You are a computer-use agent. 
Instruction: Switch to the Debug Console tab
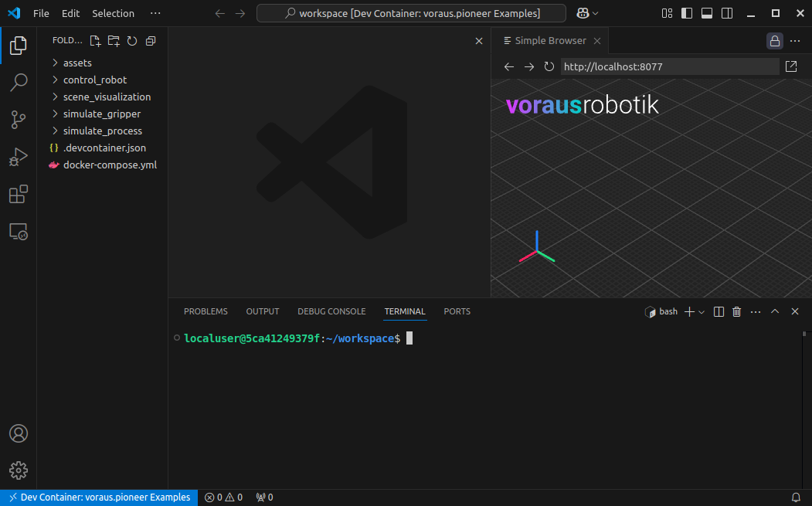point(331,311)
